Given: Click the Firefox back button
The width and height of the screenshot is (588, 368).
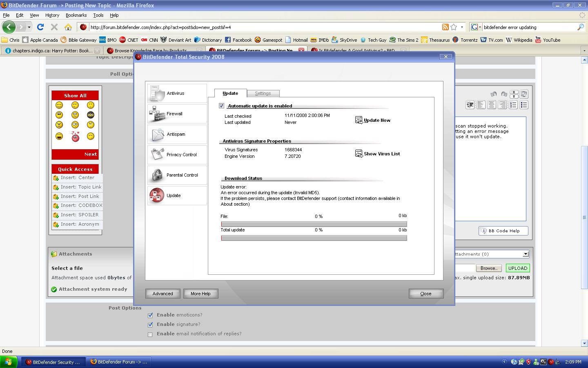Looking at the screenshot, I should 9,27.
